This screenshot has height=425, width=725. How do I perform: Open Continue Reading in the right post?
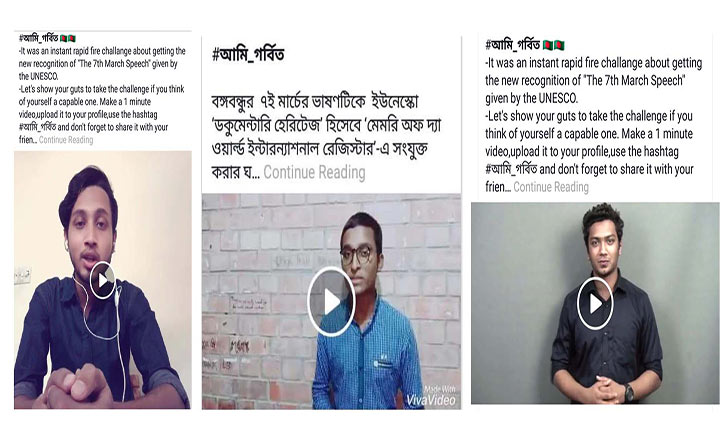tap(551, 187)
